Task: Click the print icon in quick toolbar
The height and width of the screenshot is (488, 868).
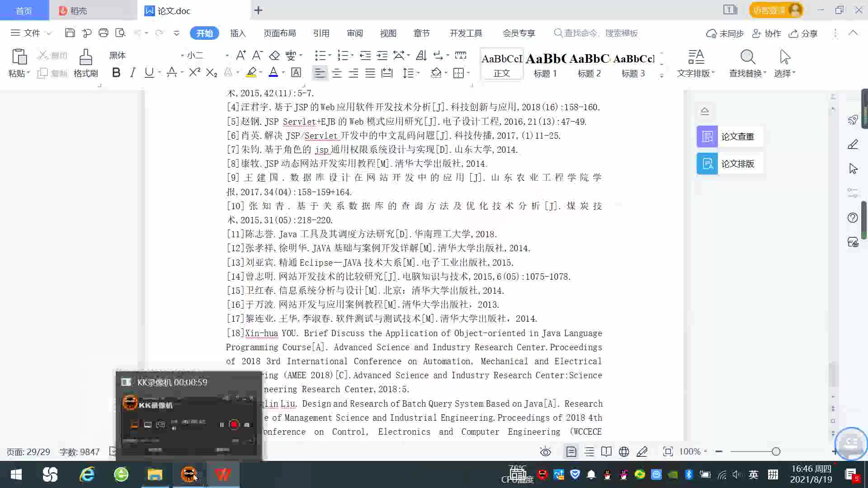Action: pyautogui.click(x=104, y=33)
